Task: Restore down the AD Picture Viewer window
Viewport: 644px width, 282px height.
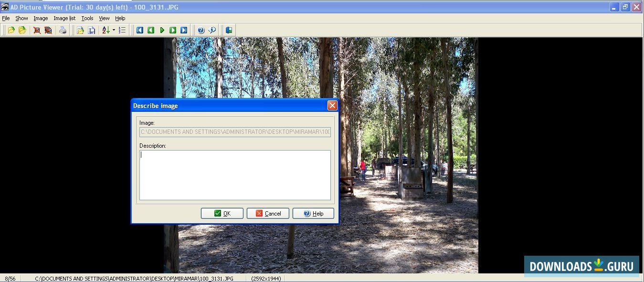Action: pyautogui.click(x=625, y=7)
